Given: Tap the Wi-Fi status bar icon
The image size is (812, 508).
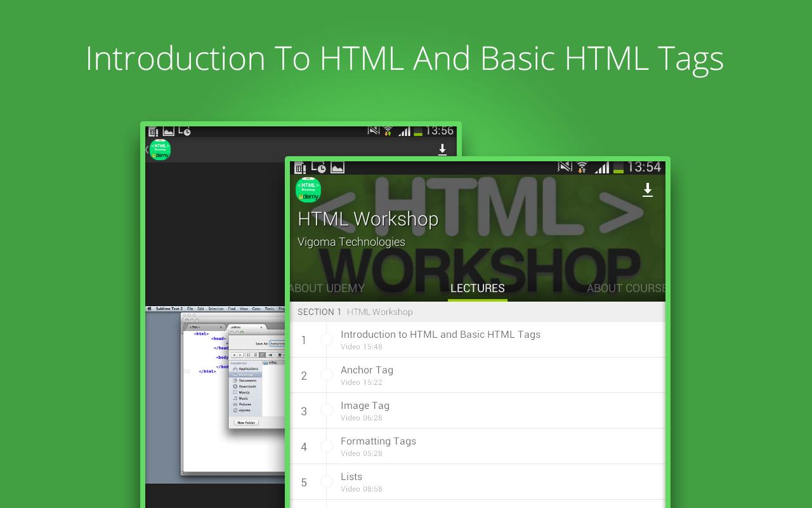Looking at the screenshot, I should [582, 168].
